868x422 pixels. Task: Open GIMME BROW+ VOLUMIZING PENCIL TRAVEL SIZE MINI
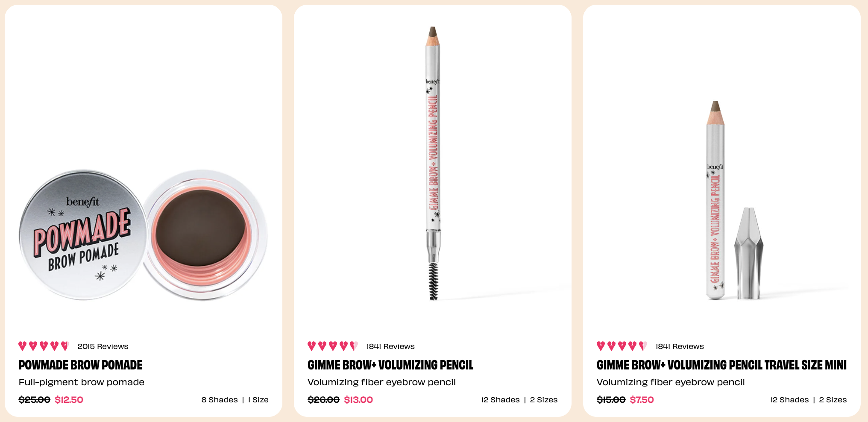pyautogui.click(x=721, y=365)
